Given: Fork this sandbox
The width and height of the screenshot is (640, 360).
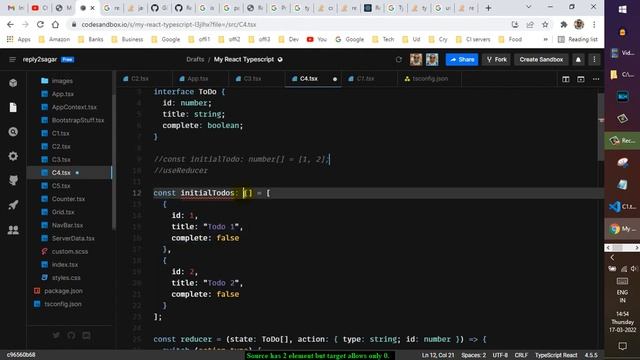Looking at the screenshot, I should 497,60.
